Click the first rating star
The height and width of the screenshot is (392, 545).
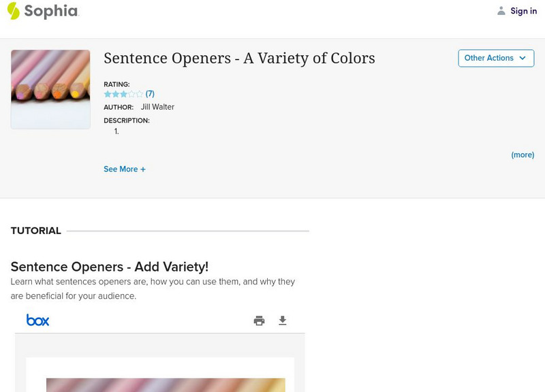108,94
